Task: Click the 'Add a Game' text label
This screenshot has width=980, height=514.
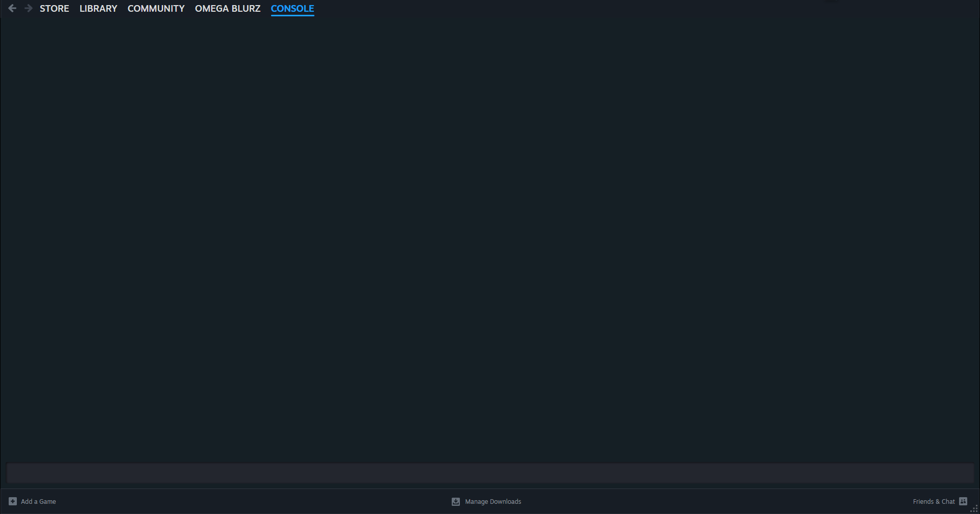Action: tap(38, 502)
